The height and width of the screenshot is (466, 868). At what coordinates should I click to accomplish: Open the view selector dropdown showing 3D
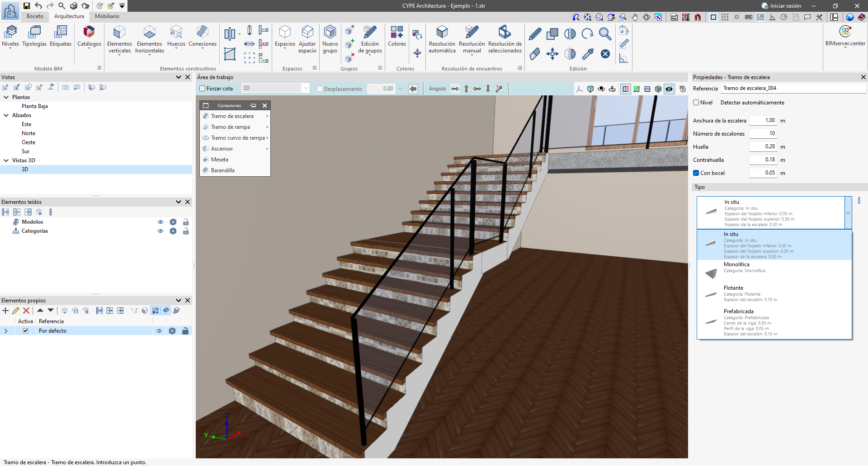coord(306,88)
